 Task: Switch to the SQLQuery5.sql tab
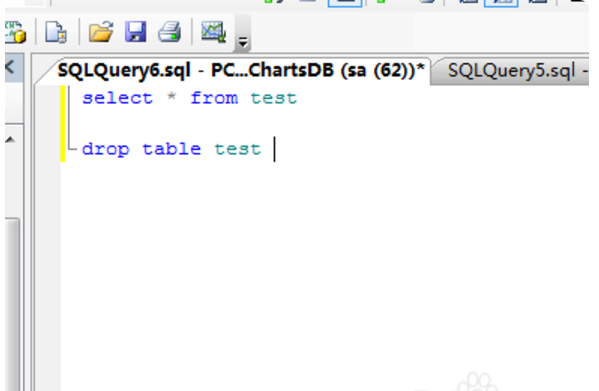514,71
